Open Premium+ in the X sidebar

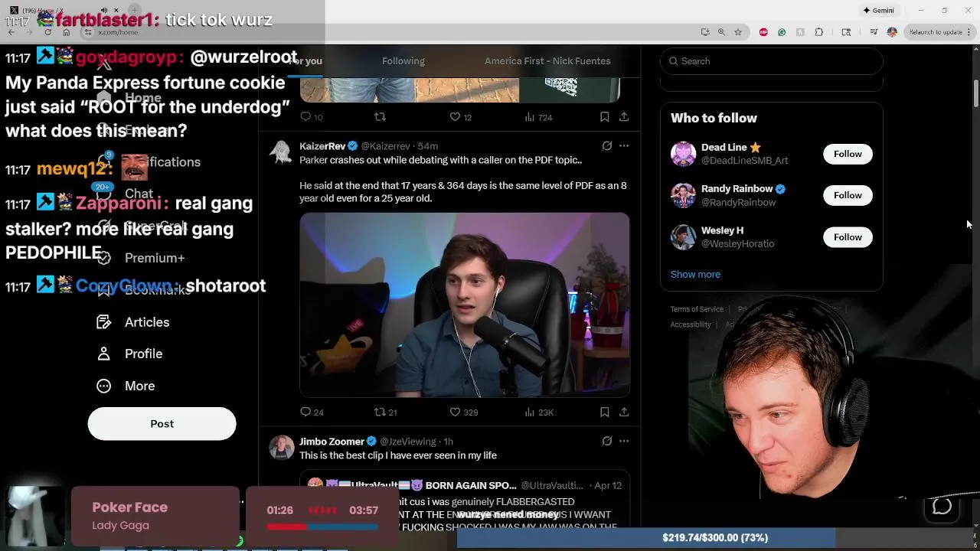click(x=140, y=258)
